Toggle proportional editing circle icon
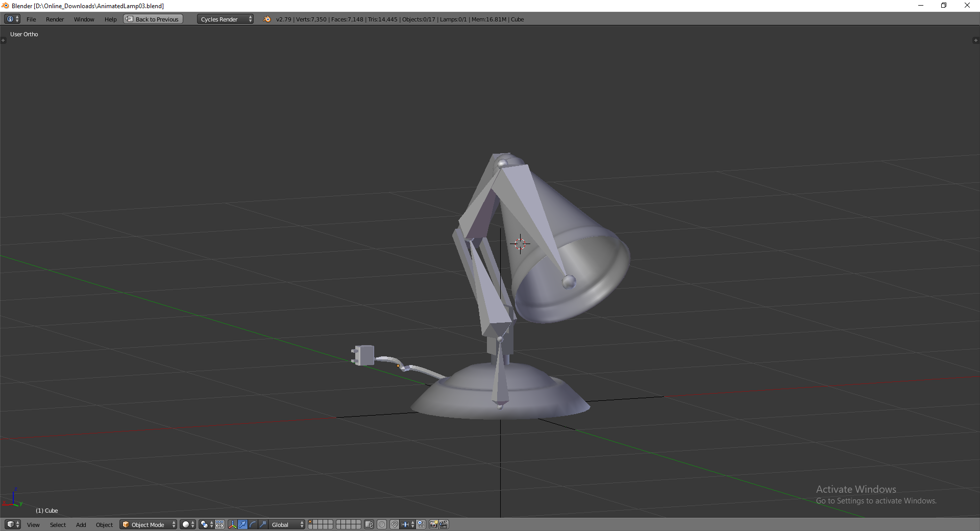 tap(382, 524)
